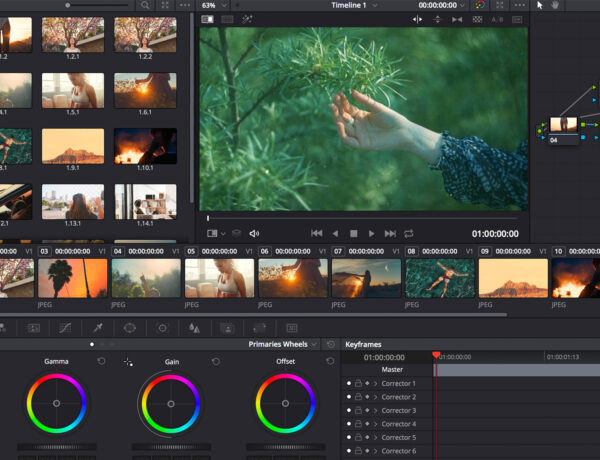Toggle keyframe dot for Corrector 3
The height and width of the screenshot is (460, 600).
349,411
